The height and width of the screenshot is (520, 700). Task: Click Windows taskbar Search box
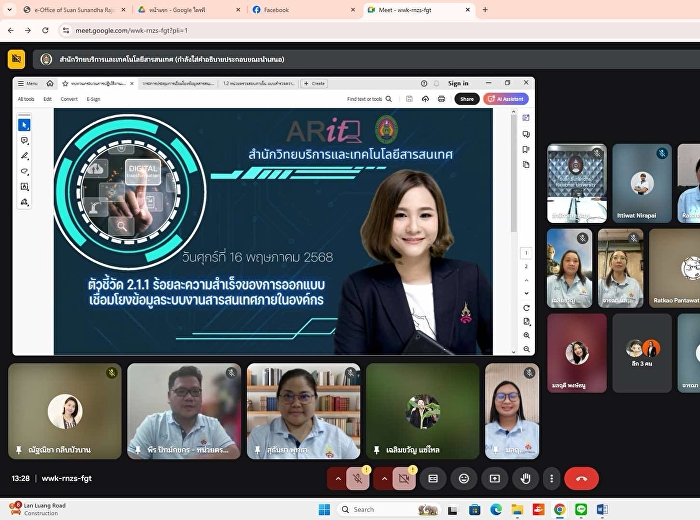pyautogui.click(x=388, y=509)
